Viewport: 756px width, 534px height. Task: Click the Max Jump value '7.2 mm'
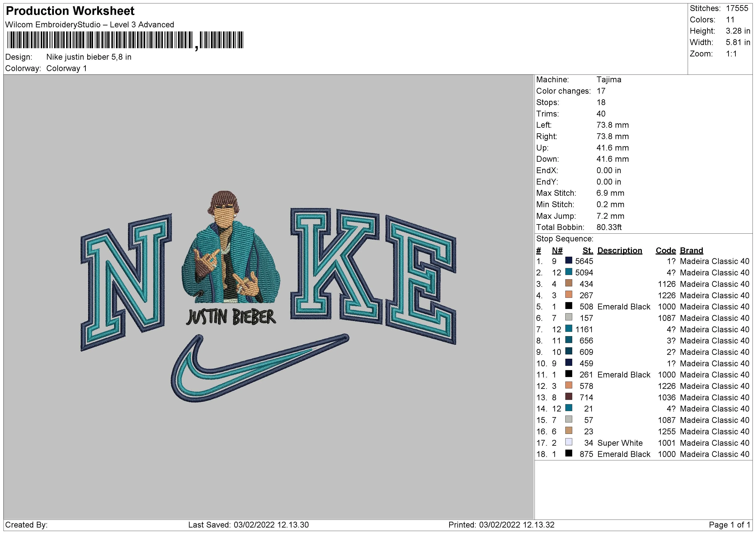point(610,216)
